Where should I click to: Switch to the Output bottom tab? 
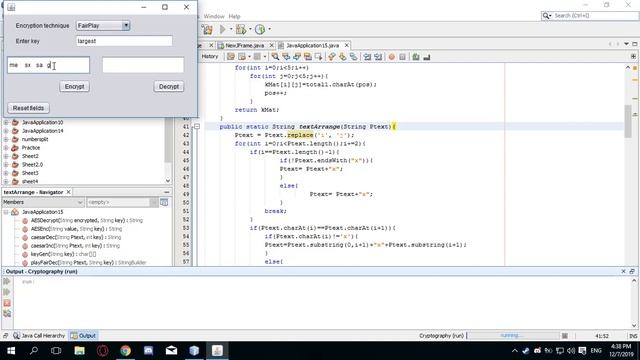83,336
